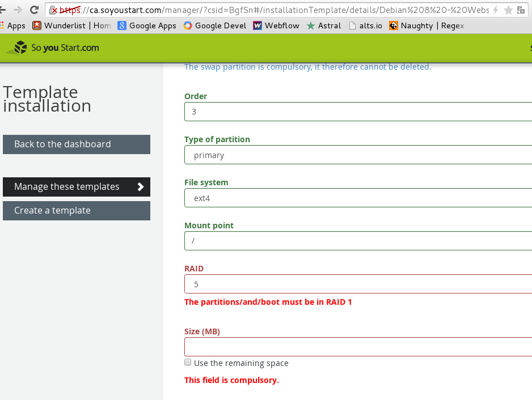Click into the Size (MB) field
Screen dimensions: 532x400
click(358, 347)
